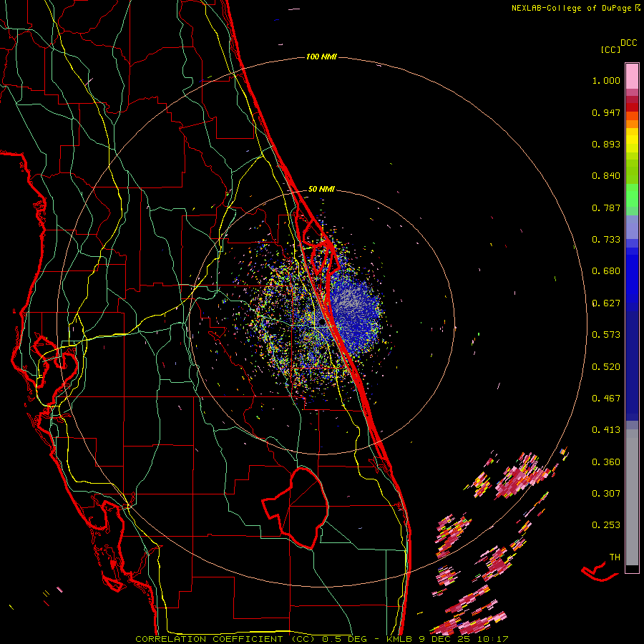Click the CORRELATION COEFFICIENT (CC) product title
This screenshot has height=644, width=644.
[225, 639]
